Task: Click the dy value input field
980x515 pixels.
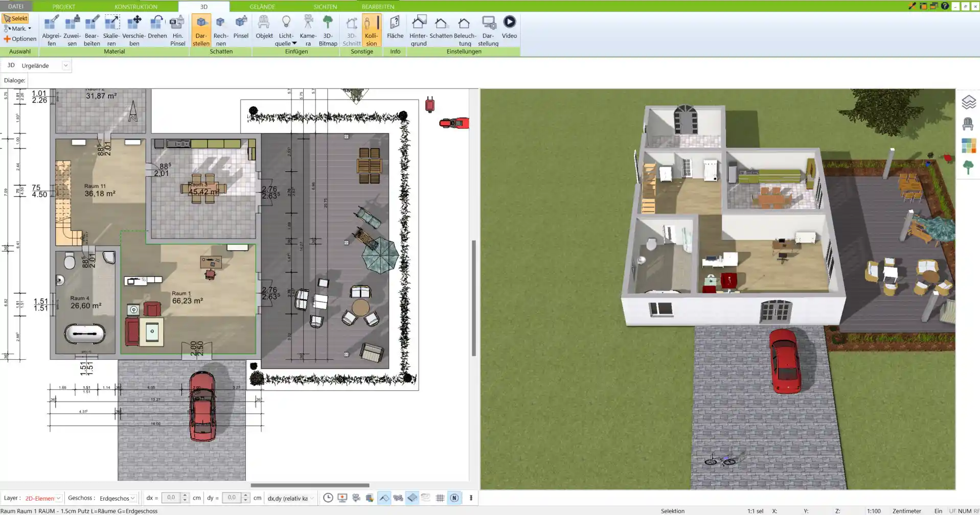Action: (x=232, y=498)
